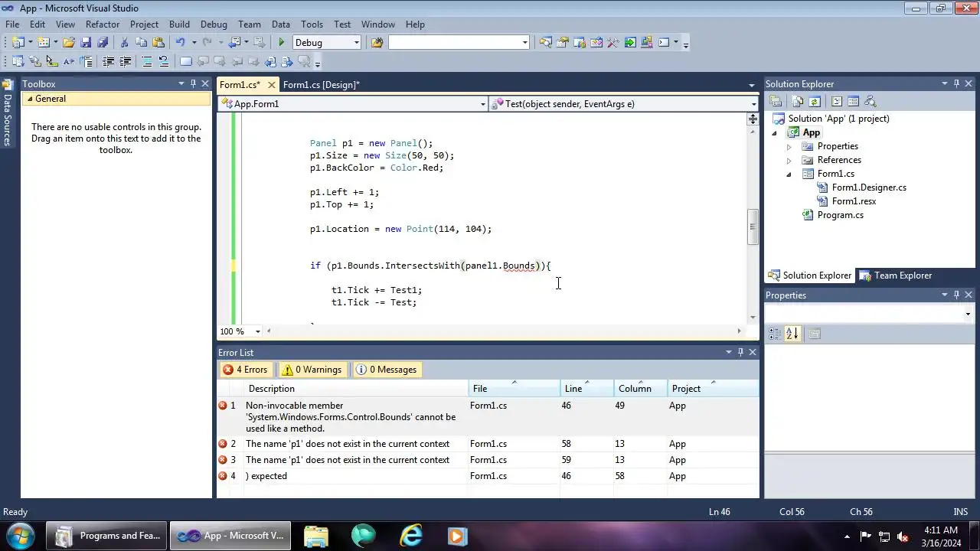Switch Properties panel to categorized view
Viewport: 980px width, 551px height.
coord(775,334)
